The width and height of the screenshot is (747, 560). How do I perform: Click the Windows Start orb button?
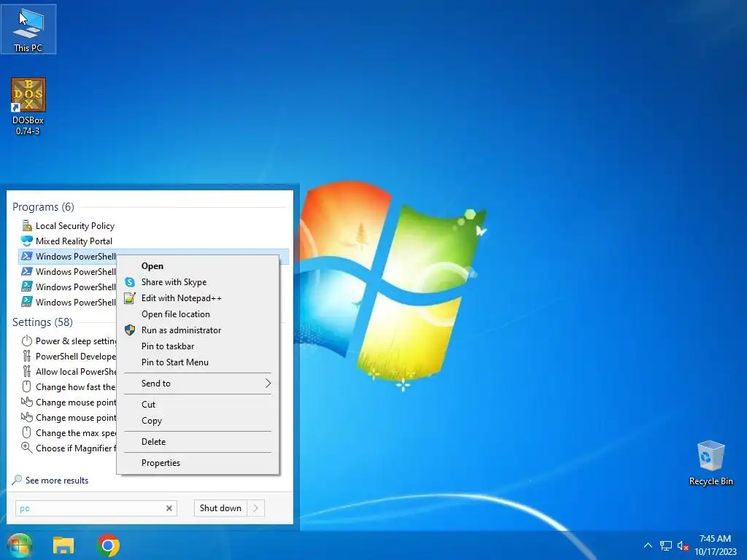19,545
